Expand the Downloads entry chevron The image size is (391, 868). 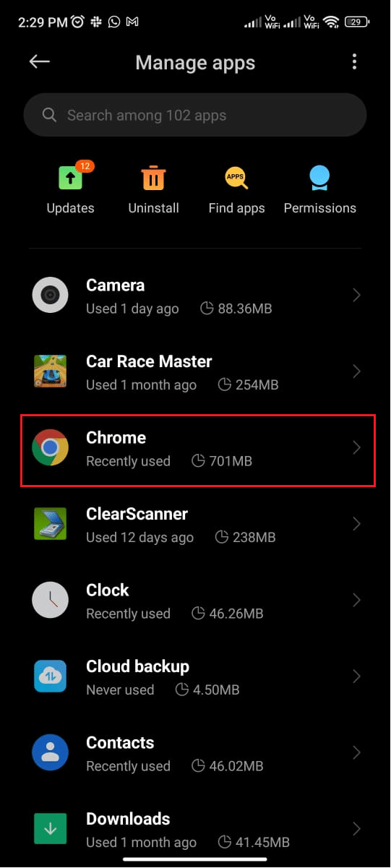[x=356, y=829]
